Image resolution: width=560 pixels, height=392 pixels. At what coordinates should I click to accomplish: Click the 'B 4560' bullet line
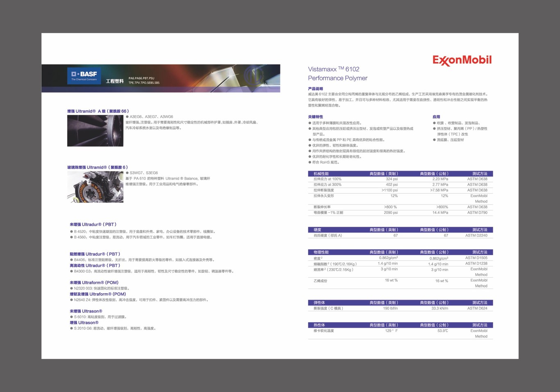pyautogui.click(x=141, y=237)
